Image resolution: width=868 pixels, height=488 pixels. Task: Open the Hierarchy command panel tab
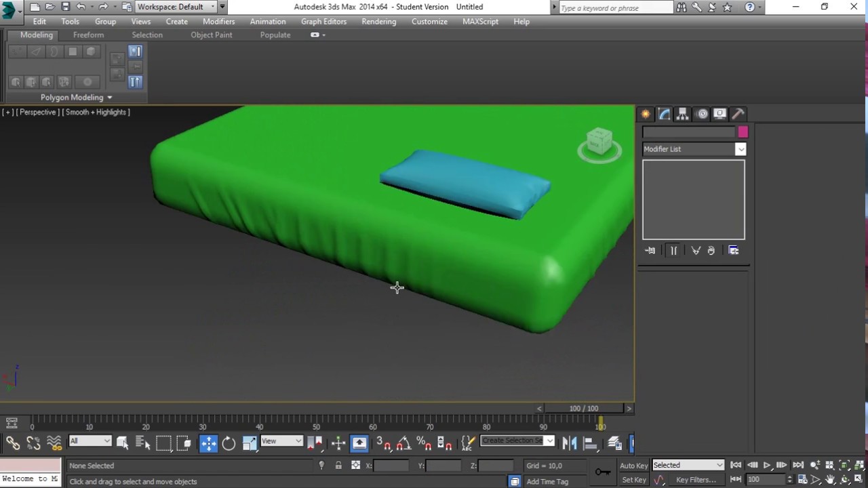pos(683,114)
